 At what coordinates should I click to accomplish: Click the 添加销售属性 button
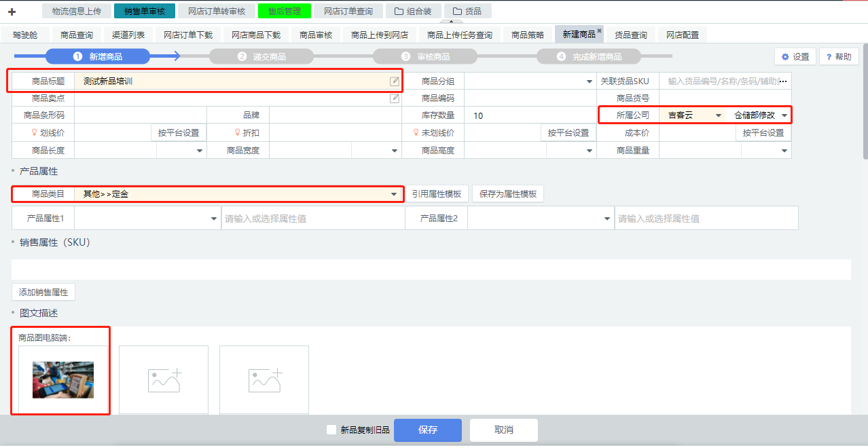(43, 293)
